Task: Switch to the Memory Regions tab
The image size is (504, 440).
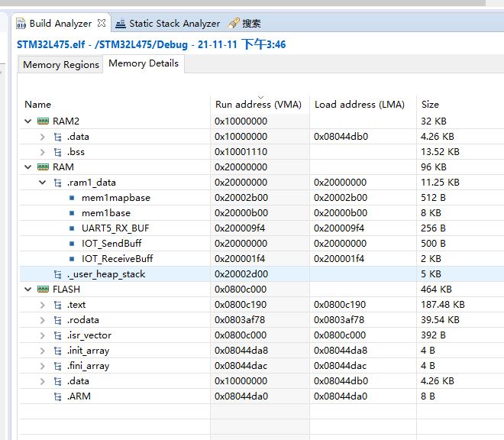Action: (x=61, y=65)
